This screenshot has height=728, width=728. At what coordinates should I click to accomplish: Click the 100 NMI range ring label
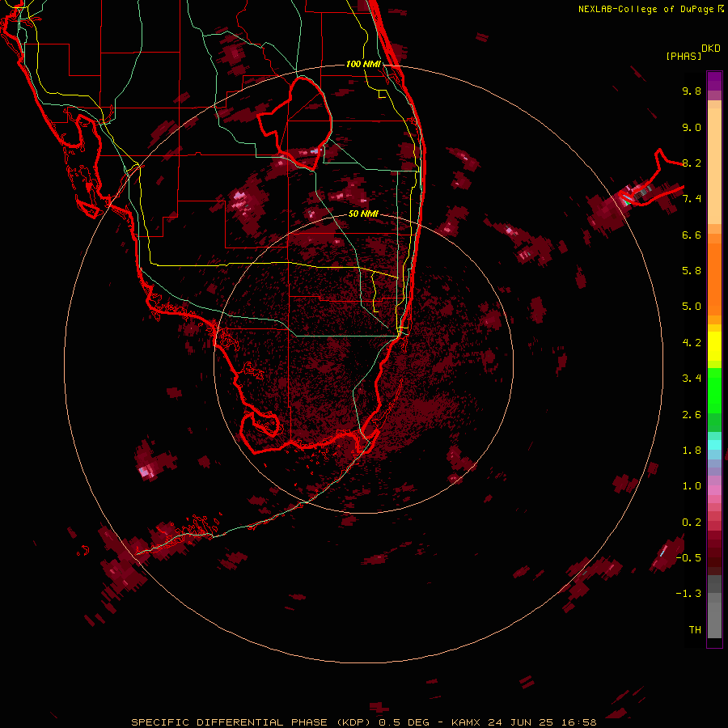[x=363, y=64]
